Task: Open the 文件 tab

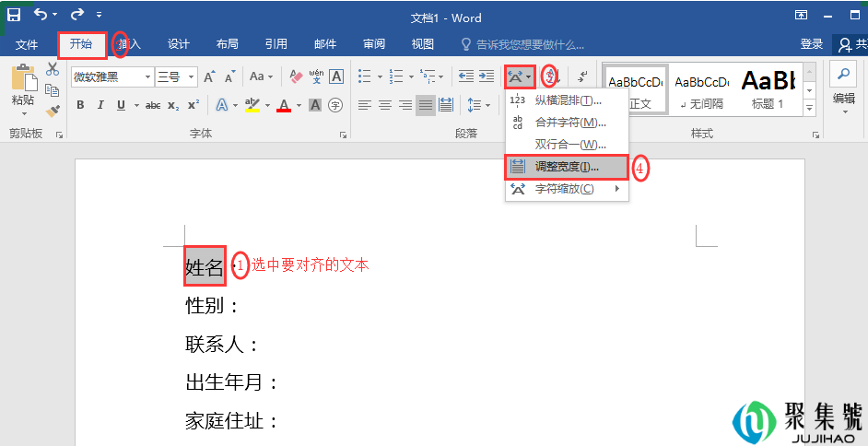Action: coord(26,44)
